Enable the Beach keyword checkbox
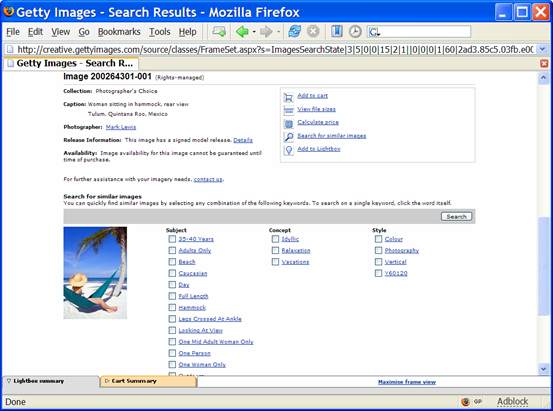The width and height of the screenshot is (553, 411). (172, 262)
